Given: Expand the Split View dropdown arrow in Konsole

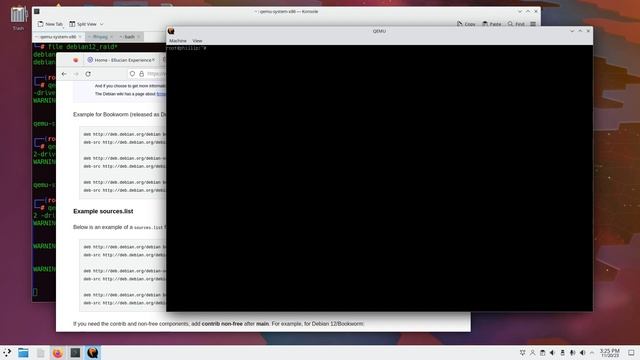Looking at the screenshot, I should (x=102, y=24).
